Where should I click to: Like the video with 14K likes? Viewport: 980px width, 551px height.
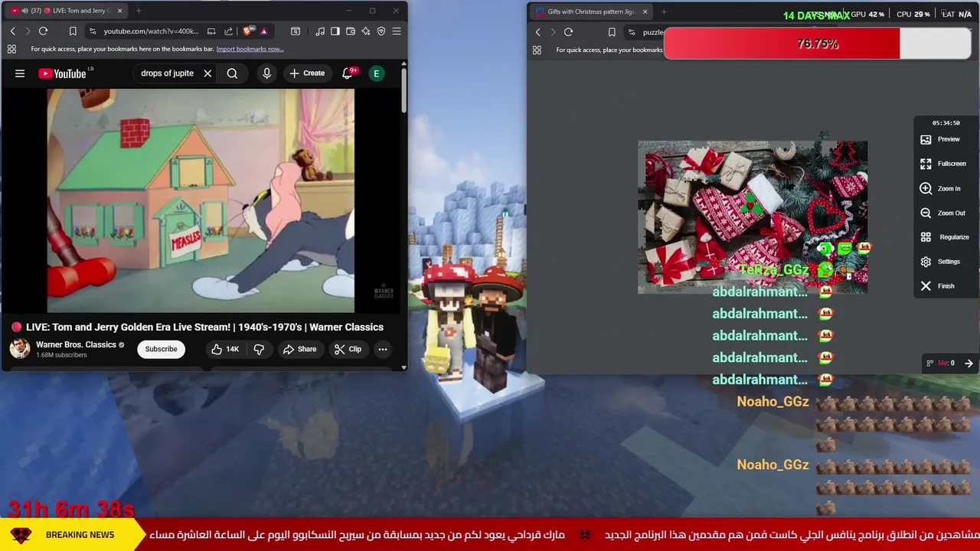pyautogui.click(x=225, y=349)
